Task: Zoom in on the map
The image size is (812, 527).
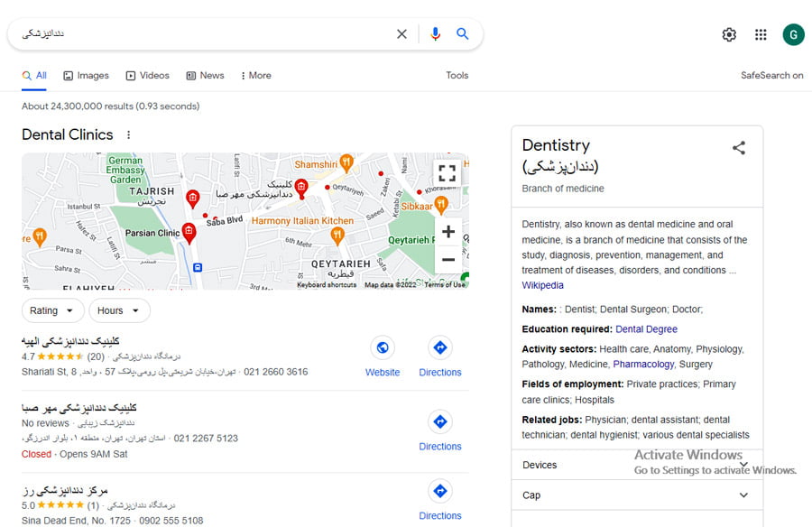Action: (448, 231)
